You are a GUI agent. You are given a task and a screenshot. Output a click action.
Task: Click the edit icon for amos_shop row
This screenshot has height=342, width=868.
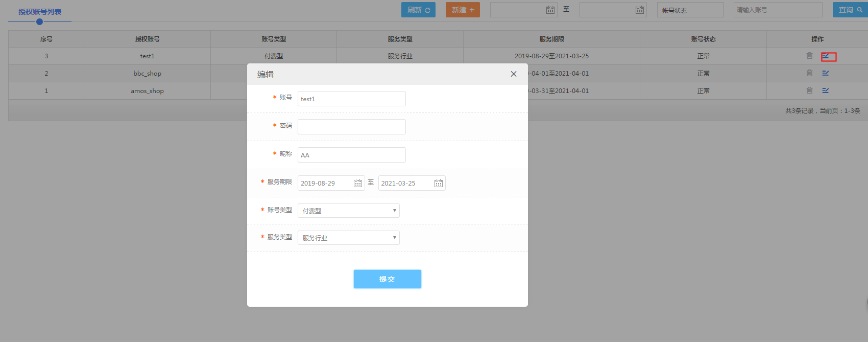pyautogui.click(x=826, y=90)
